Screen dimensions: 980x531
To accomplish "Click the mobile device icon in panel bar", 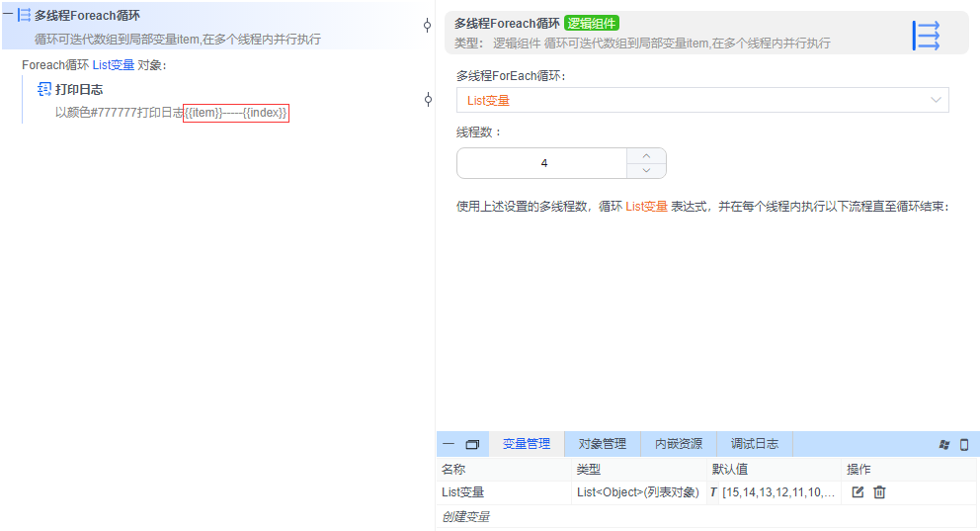I will pos(964,445).
